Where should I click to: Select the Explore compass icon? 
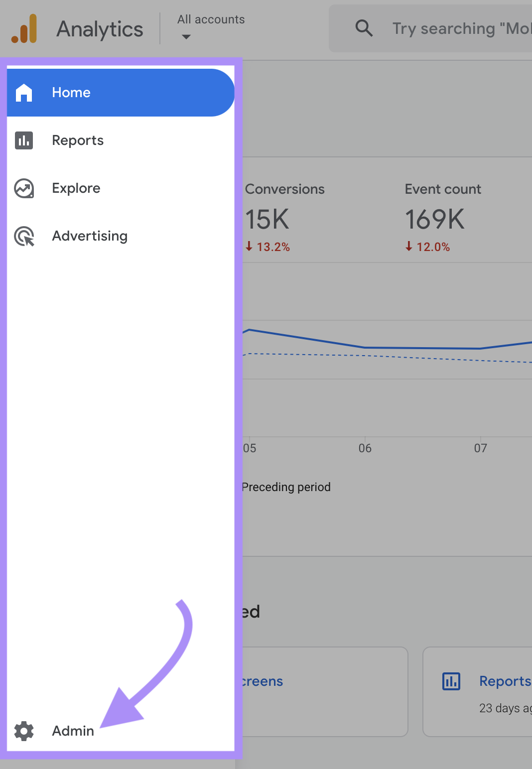[24, 188]
